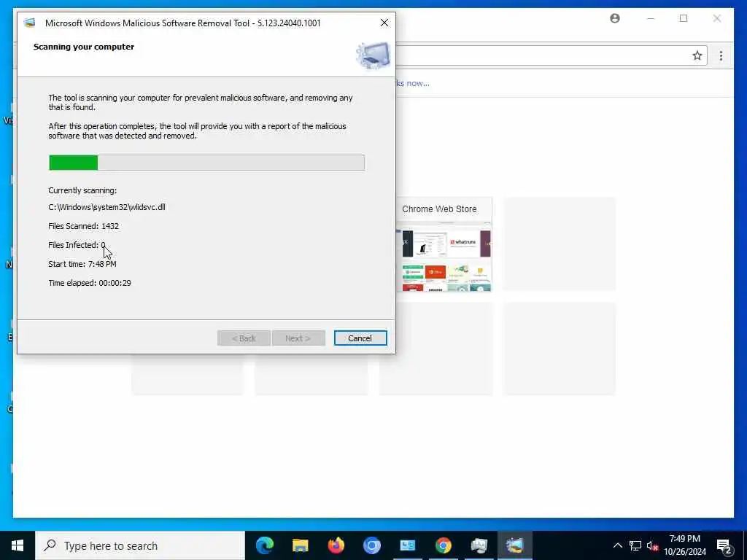This screenshot has height=560, width=747.
Task: Bookmark this page with Chrome's star icon
Action: pyautogui.click(x=697, y=55)
